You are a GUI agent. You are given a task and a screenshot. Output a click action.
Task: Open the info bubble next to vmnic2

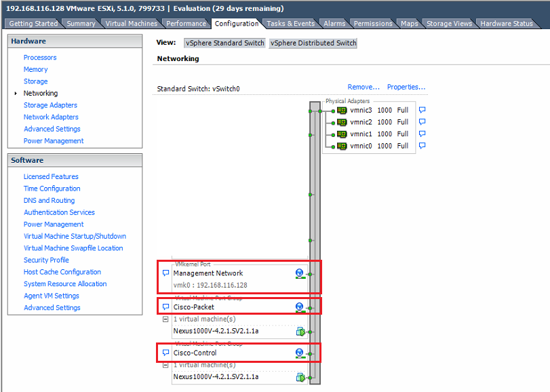coord(423,122)
